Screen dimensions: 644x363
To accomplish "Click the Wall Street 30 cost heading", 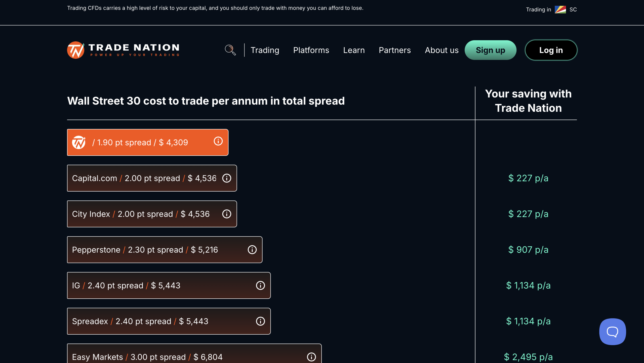I will tap(206, 101).
